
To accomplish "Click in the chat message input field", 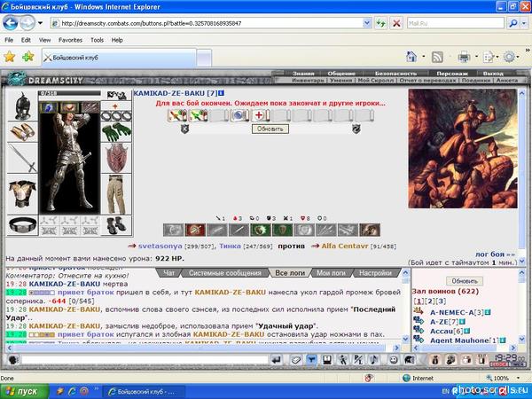I will (x=145, y=360).
